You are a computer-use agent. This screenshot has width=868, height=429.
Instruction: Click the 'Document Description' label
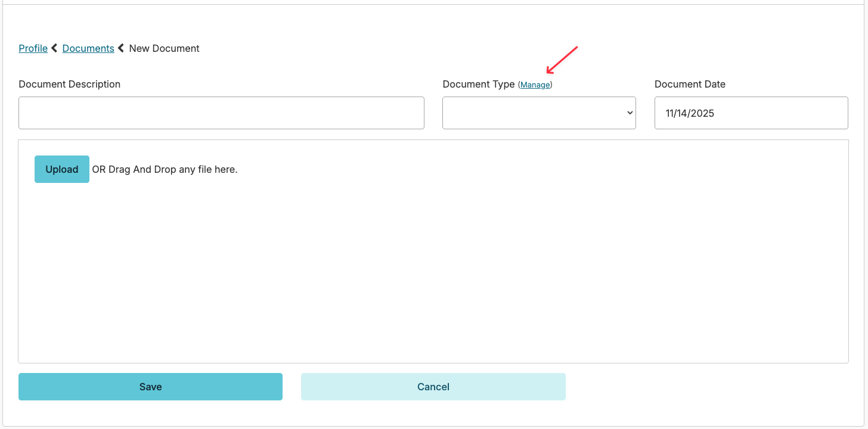[70, 84]
